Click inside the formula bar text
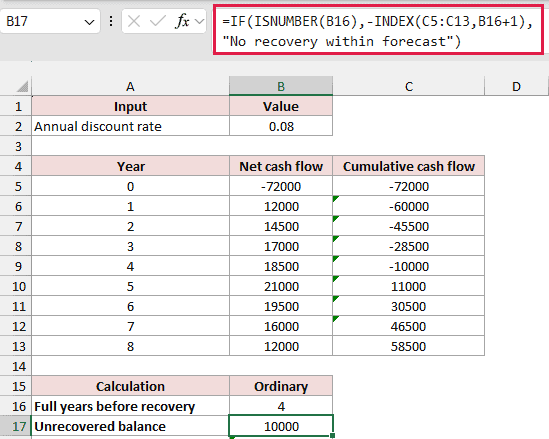Image resolution: width=549 pixels, height=439 pixels. click(x=378, y=31)
